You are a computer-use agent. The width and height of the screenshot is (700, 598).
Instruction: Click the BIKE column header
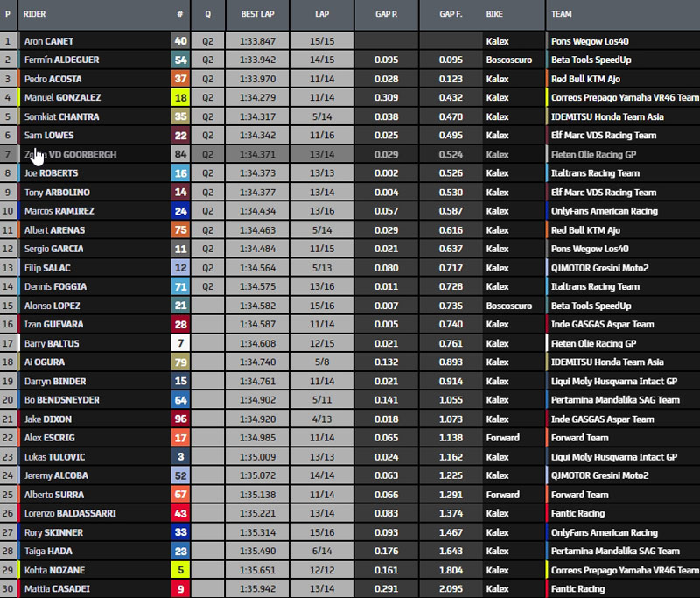pyautogui.click(x=500, y=15)
